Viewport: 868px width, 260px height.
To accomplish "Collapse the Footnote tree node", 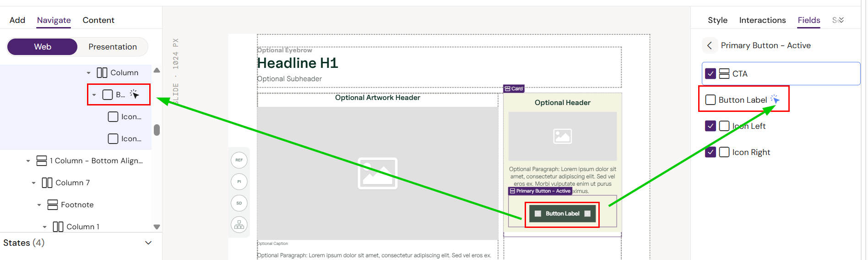I will [39, 205].
